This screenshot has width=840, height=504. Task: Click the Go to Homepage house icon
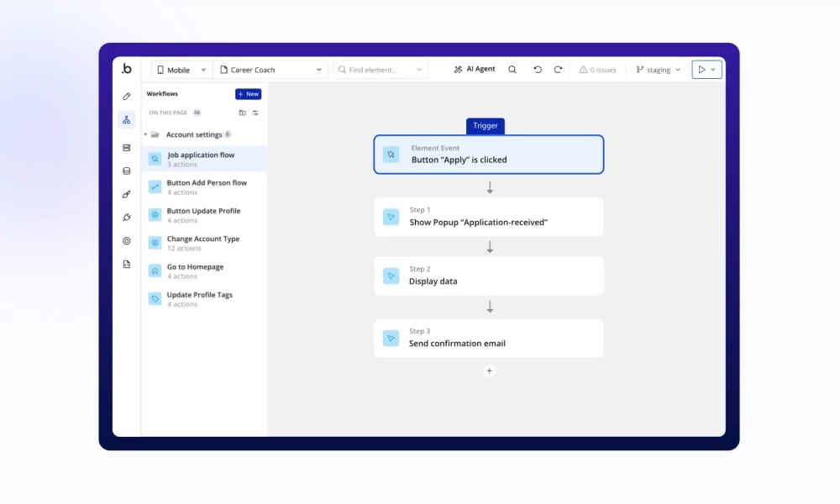pyautogui.click(x=155, y=270)
